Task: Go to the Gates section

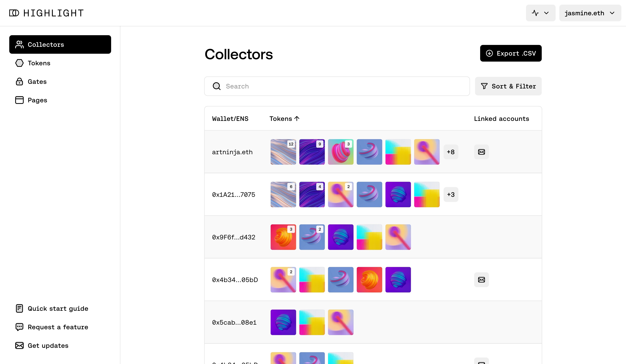Action: 37,82
